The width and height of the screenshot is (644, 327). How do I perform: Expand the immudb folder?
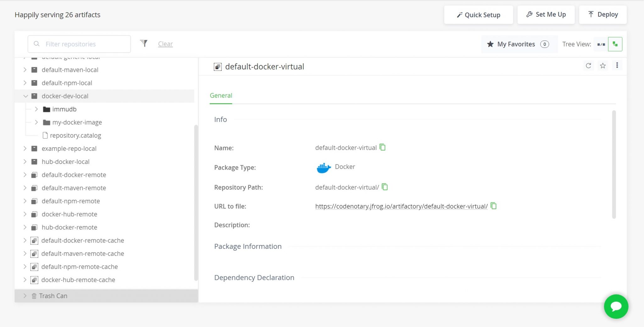coord(36,109)
